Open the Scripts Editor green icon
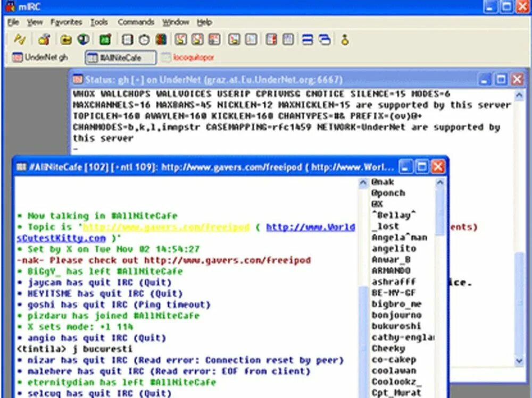 (x=105, y=40)
